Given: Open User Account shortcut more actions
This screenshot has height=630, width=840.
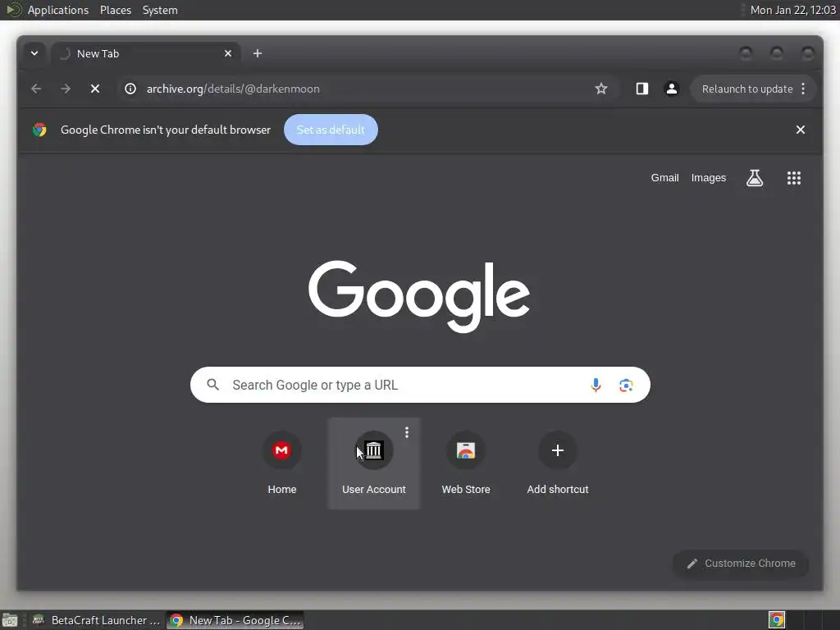Looking at the screenshot, I should [407, 432].
